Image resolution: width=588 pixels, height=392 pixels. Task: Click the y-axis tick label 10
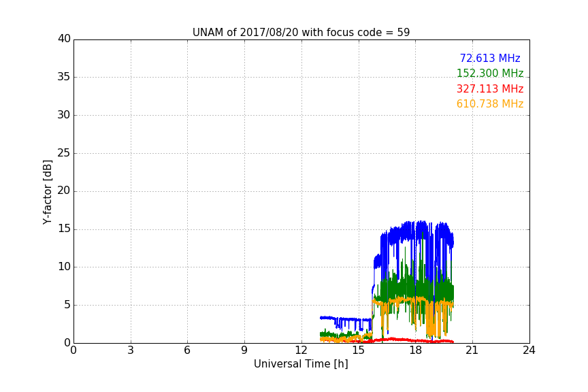(64, 267)
